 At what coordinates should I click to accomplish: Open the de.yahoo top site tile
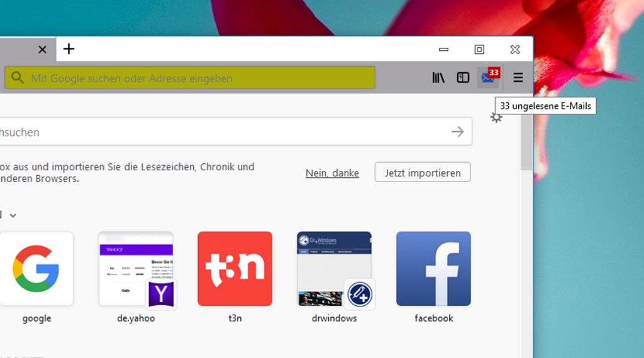coord(136,269)
